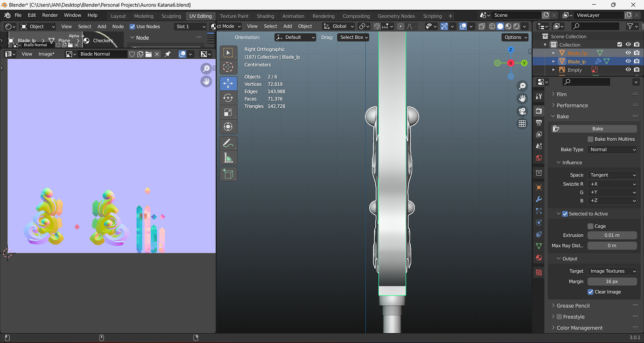Enable the Cage checkbox
Viewport: 644px width, 343px height.
[590, 226]
